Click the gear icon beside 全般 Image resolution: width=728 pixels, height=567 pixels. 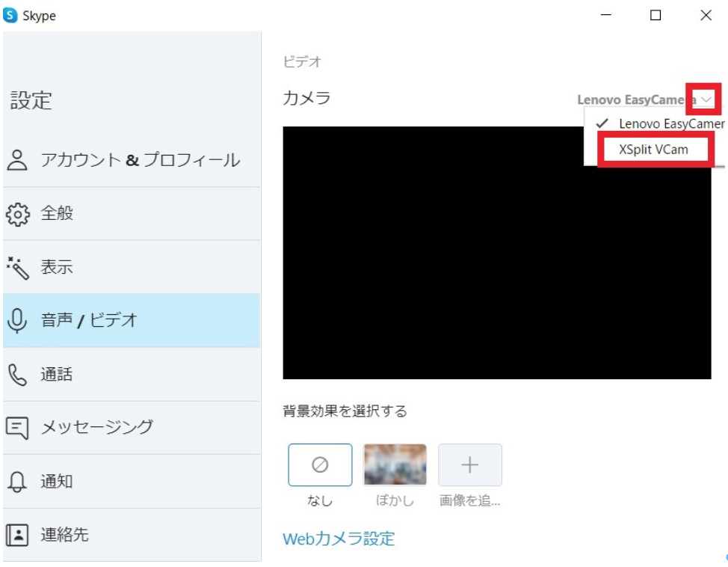18,214
